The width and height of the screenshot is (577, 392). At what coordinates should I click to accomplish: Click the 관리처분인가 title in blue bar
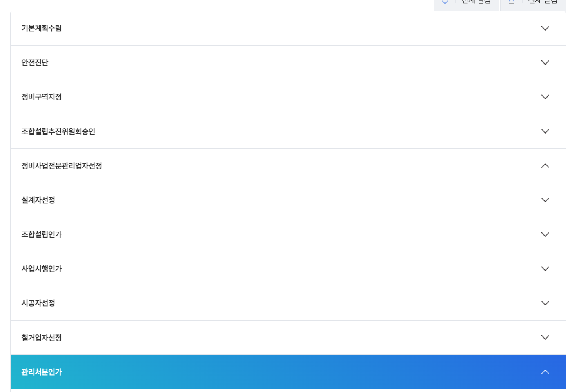point(41,372)
